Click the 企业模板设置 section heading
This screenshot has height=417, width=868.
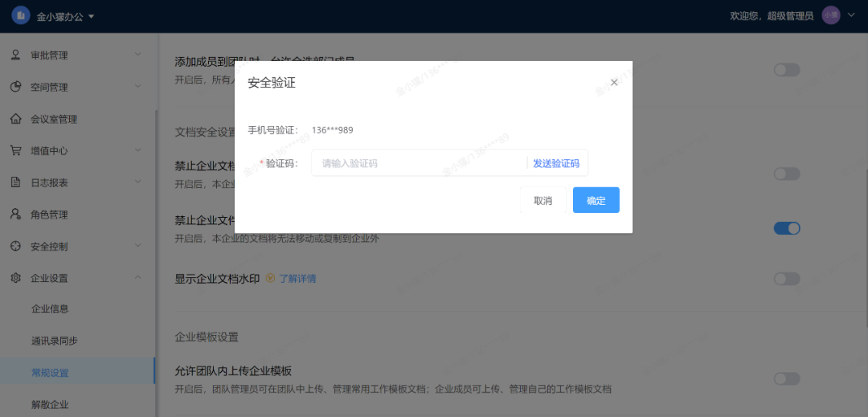click(x=206, y=337)
